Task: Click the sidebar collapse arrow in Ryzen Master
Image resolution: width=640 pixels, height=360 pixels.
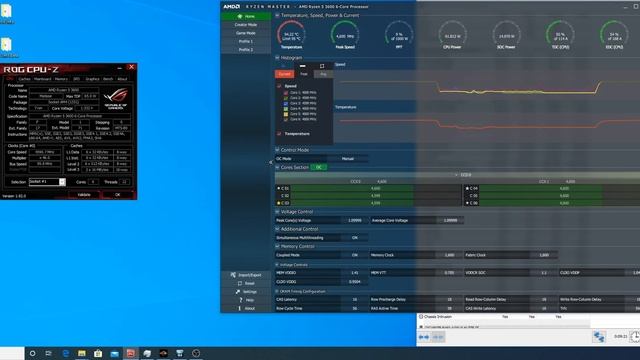Action: (270, 162)
